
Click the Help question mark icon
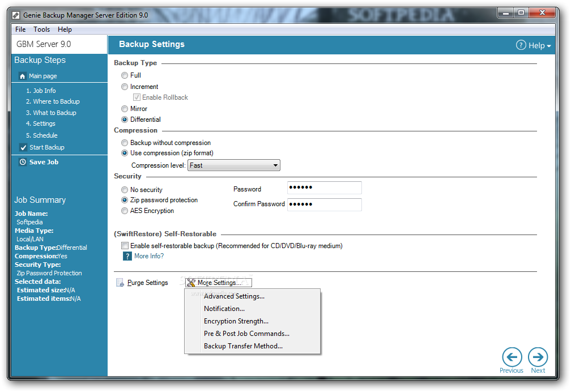(521, 45)
